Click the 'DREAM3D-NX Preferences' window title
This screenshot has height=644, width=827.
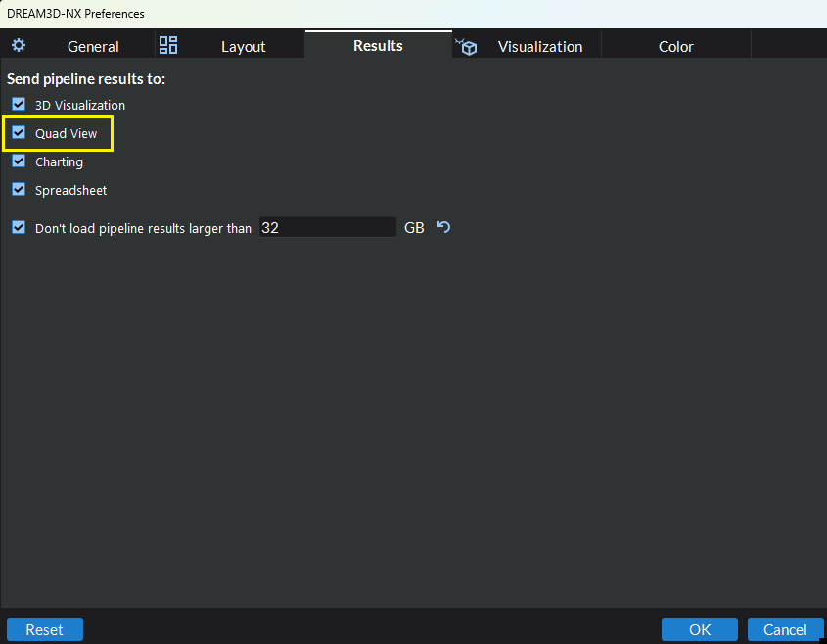pos(75,13)
